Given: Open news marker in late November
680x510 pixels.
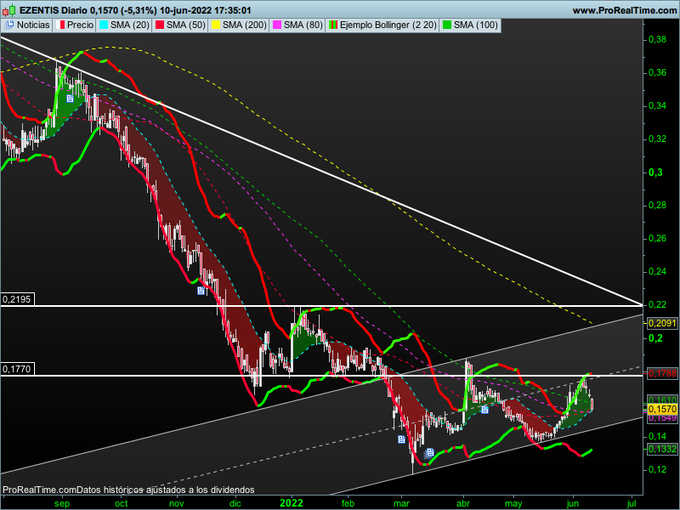Looking at the screenshot, I should pos(201,291).
